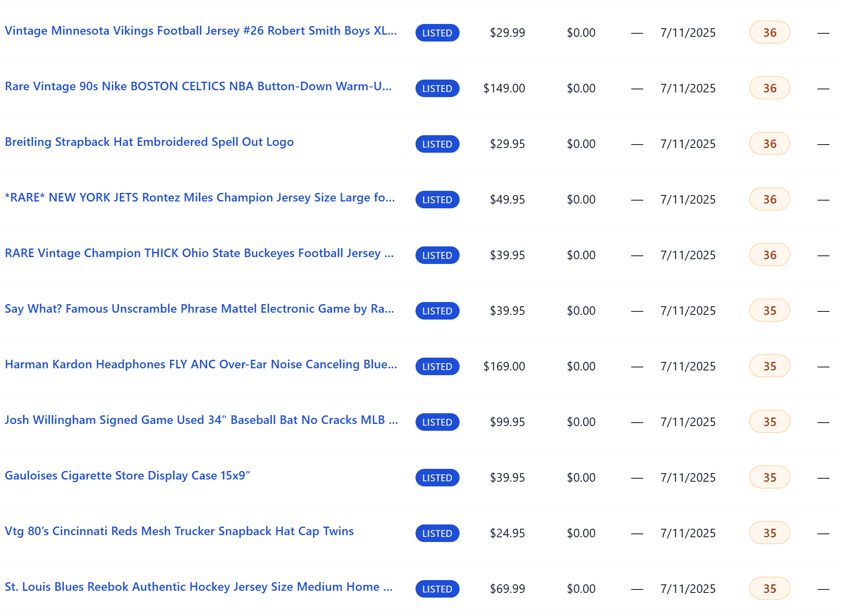This screenshot has width=855, height=616.
Task: Click the LISTED badge on the Breitling hat row
Action: coord(437,144)
